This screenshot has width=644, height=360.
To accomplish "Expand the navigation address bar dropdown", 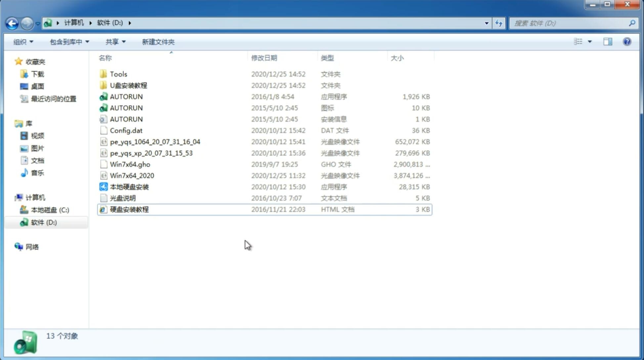I will [486, 22].
